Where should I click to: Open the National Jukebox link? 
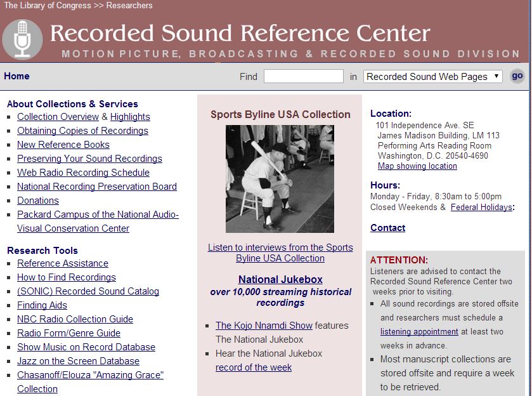[280, 279]
